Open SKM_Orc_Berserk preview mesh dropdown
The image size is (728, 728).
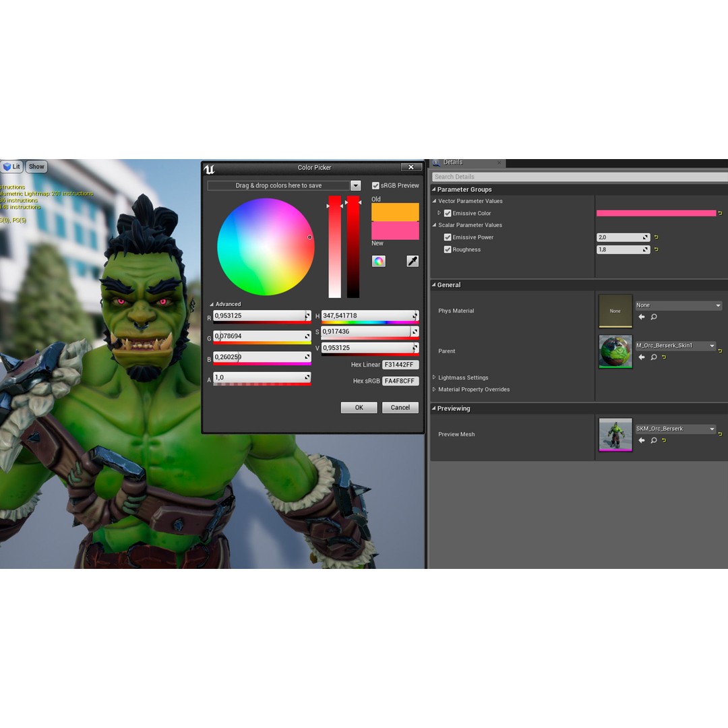click(x=675, y=429)
